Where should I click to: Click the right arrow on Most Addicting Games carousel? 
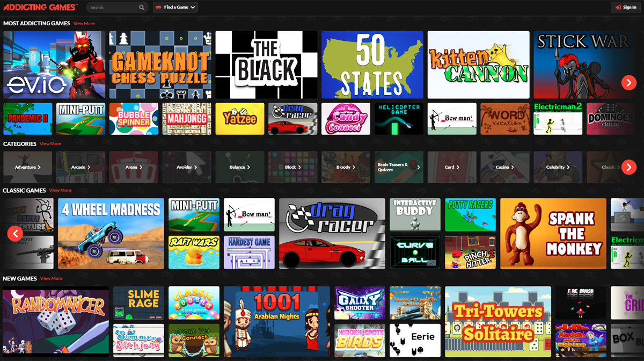[x=629, y=83]
